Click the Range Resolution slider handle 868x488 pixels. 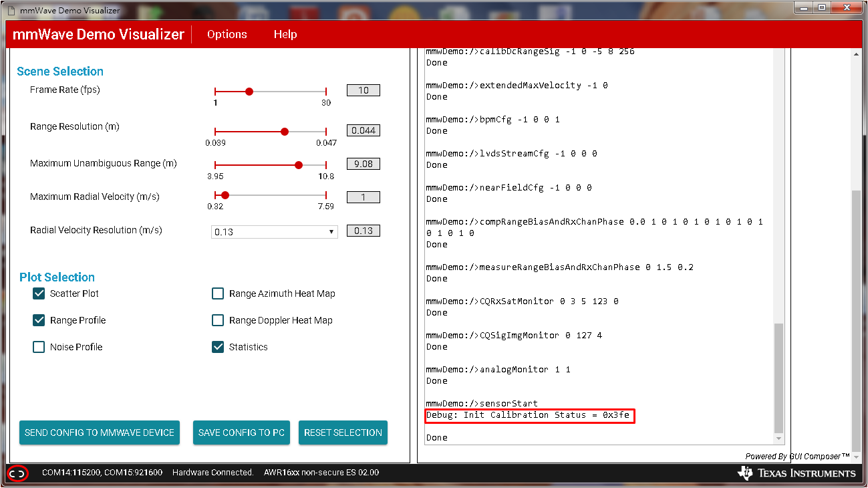[285, 132]
